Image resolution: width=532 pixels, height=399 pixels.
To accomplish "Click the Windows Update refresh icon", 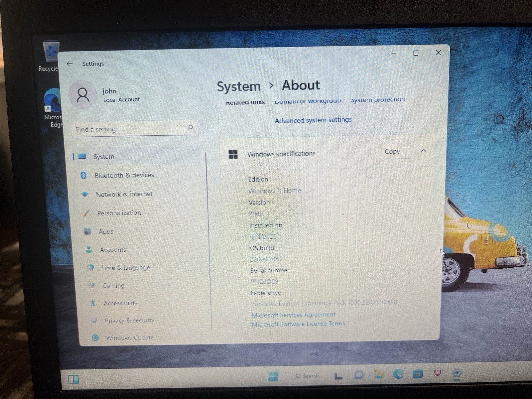I will pos(95,338).
